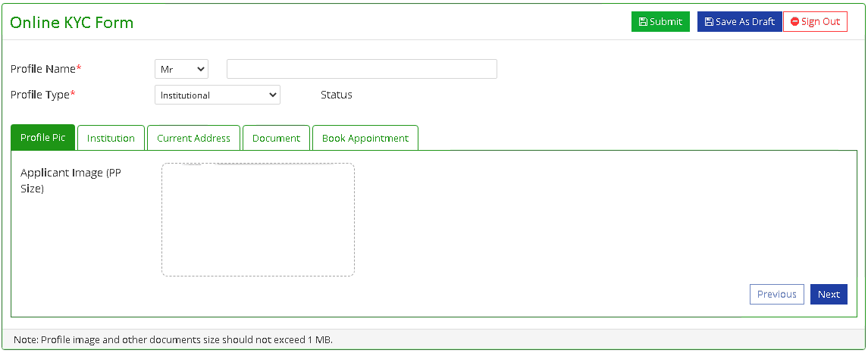Focus the Profile Name text field
This screenshot has width=868, height=353.
tap(362, 69)
